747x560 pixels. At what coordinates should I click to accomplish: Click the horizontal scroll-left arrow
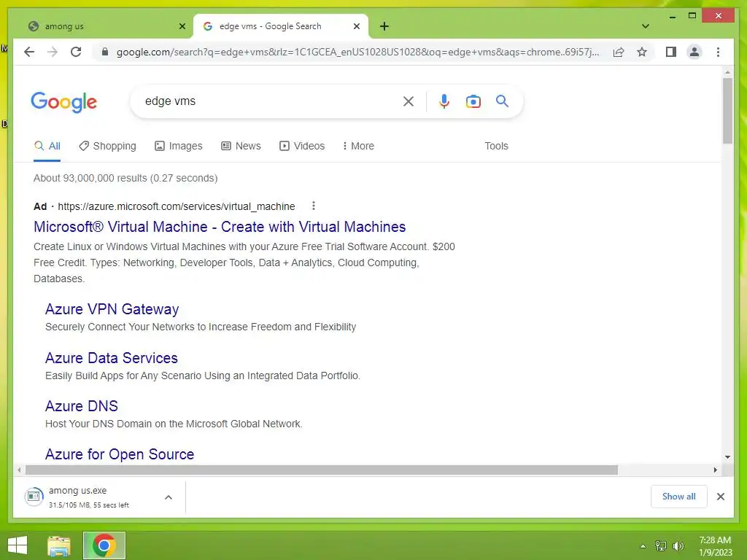pos(18,470)
